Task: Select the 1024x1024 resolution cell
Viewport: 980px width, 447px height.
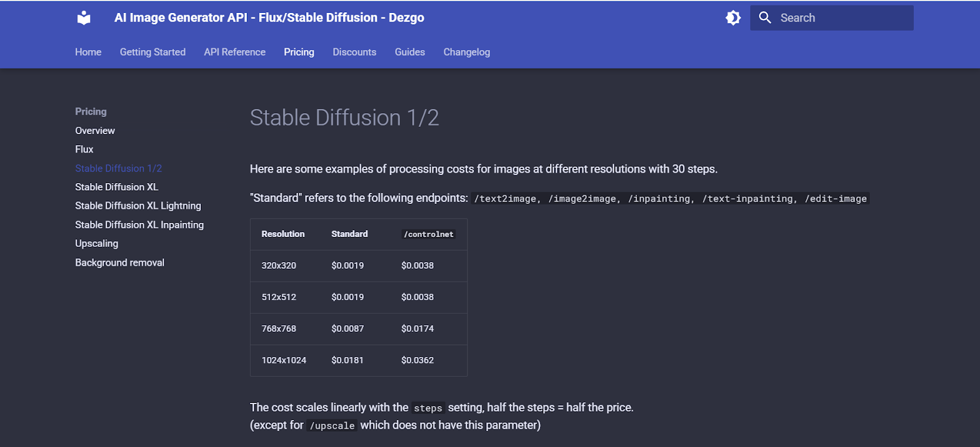Action: [x=284, y=360]
